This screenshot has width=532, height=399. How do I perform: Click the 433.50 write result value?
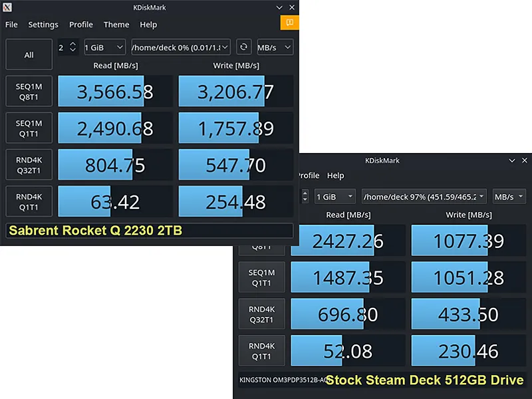click(469, 315)
